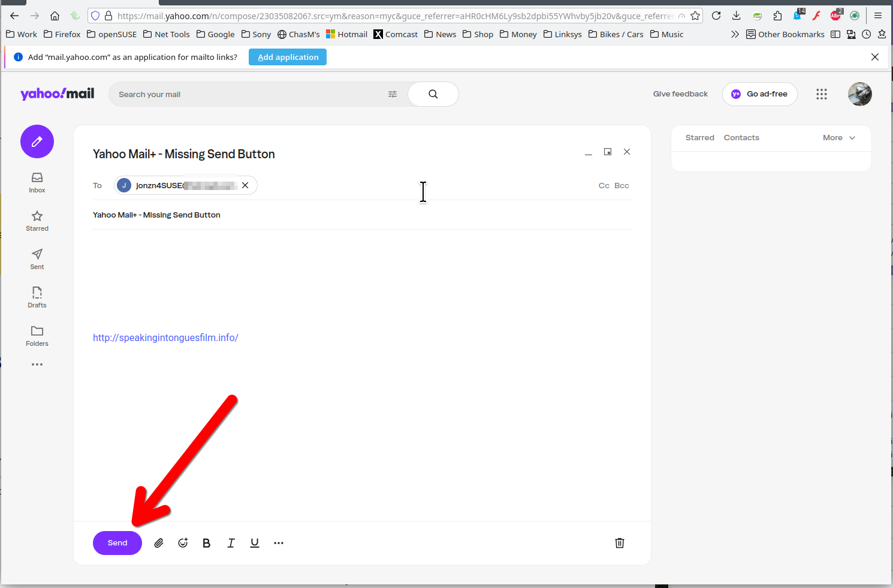Go back in Firefox
Image resolution: width=893 pixels, height=588 pixels.
click(14, 16)
